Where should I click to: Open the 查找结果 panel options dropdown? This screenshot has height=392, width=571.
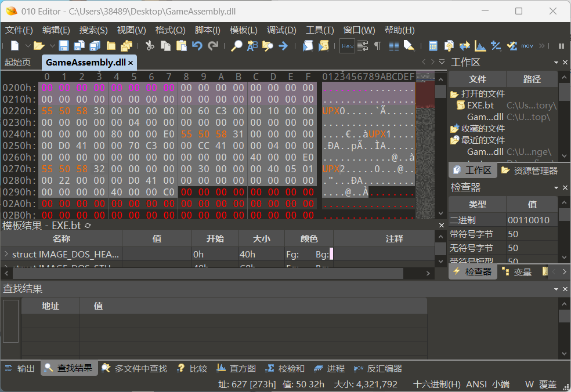tap(556, 289)
